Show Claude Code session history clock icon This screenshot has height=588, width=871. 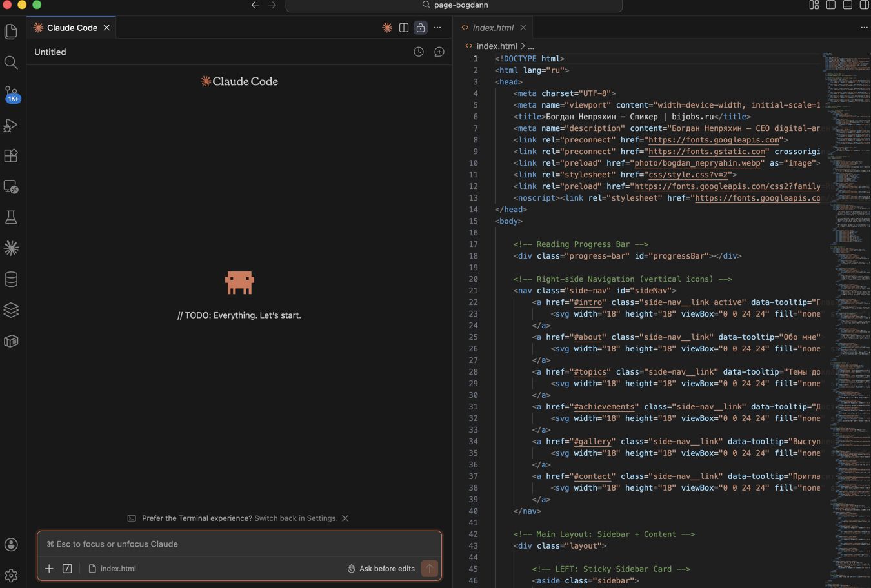(419, 52)
